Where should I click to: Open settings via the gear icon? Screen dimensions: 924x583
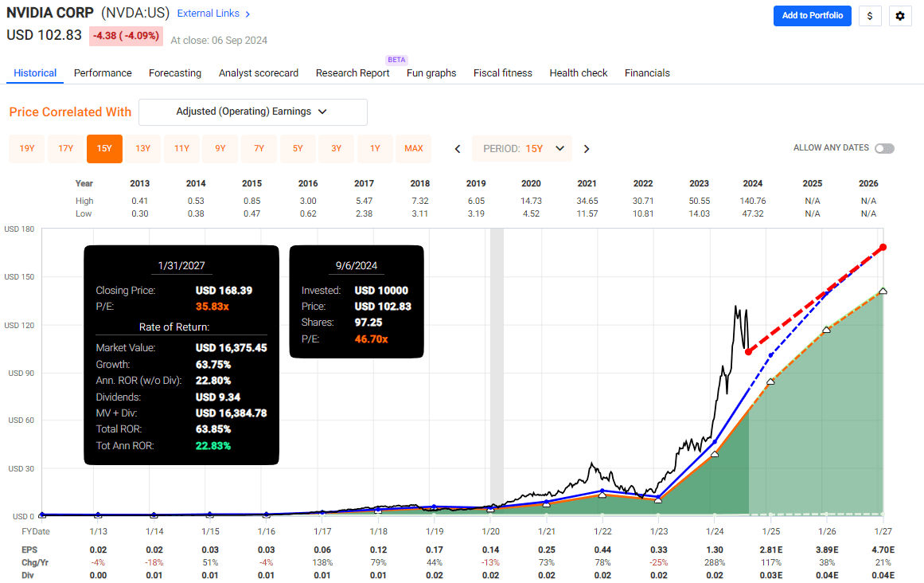click(900, 16)
